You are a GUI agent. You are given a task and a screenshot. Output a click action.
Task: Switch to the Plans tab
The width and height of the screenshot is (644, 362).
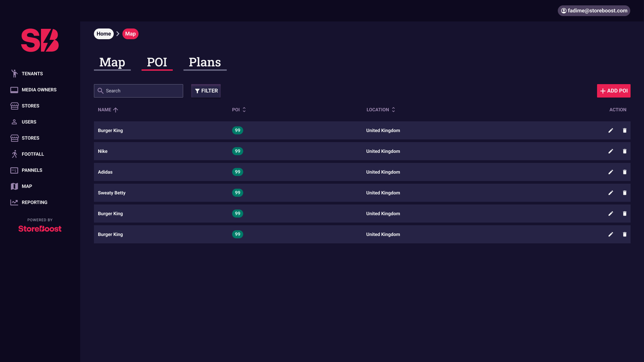point(205,62)
